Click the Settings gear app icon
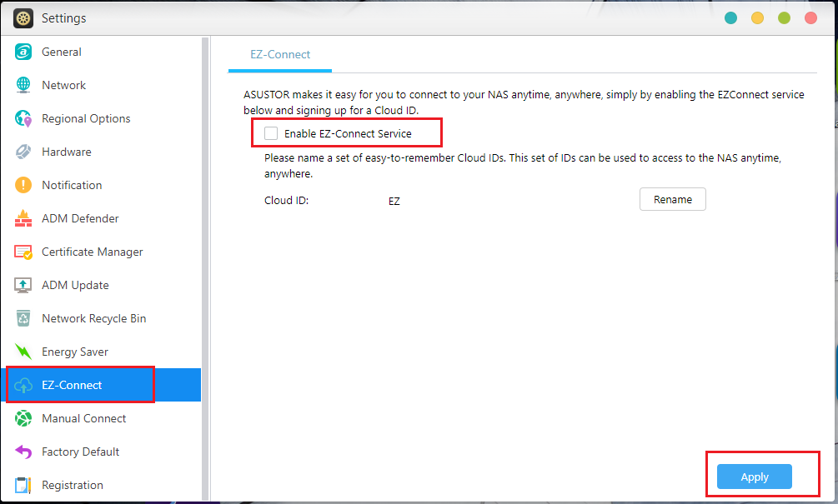Viewport: 838px width, 504px height. click(x=23, y=18)
